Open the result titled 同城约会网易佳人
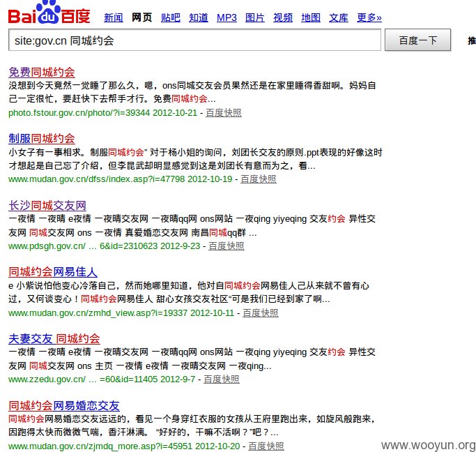The height and width of the screenshot is (452, 476). 53,272
